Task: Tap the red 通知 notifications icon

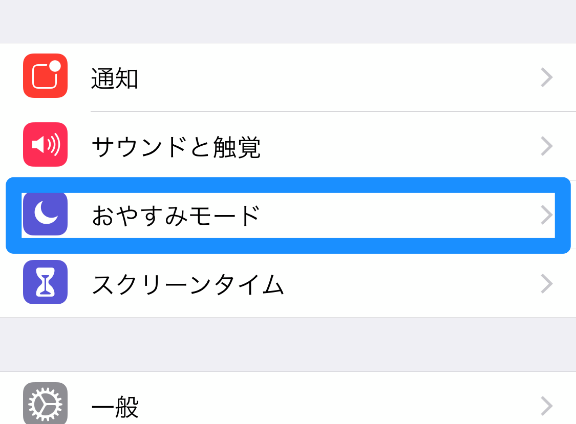Action: click(45, 76)
